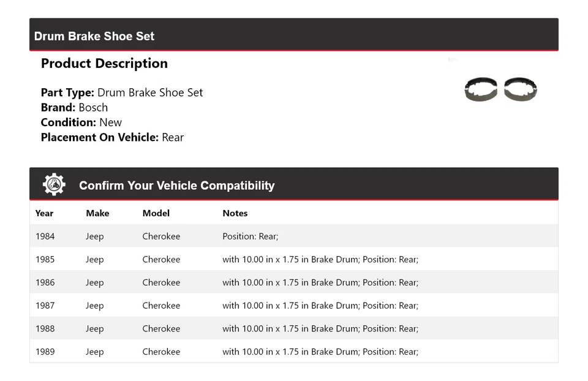Click the Part Type description line
Image resolution: width=588 pixels, height=381 pixels.
[x=122, y=92]
